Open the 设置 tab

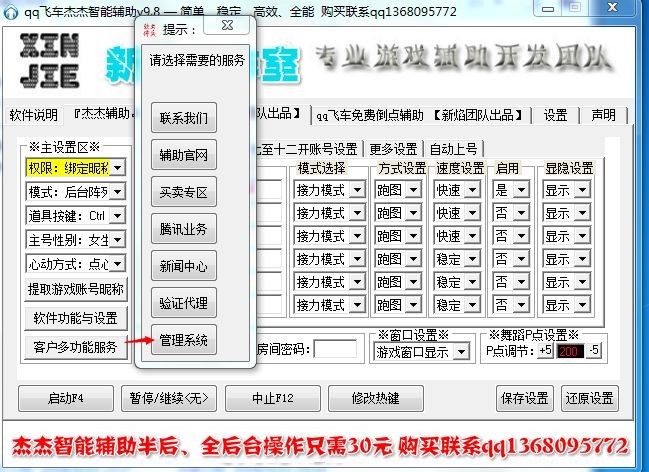555,115
